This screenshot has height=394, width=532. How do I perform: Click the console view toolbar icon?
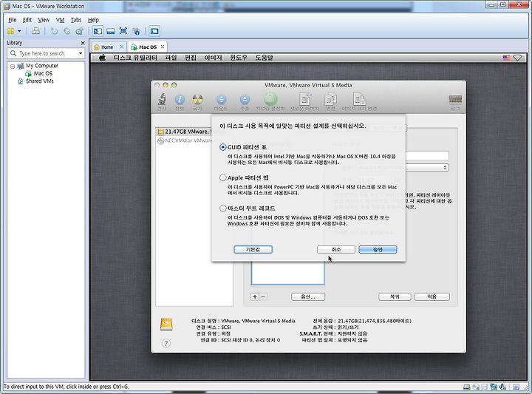click(x=154, y=31)
